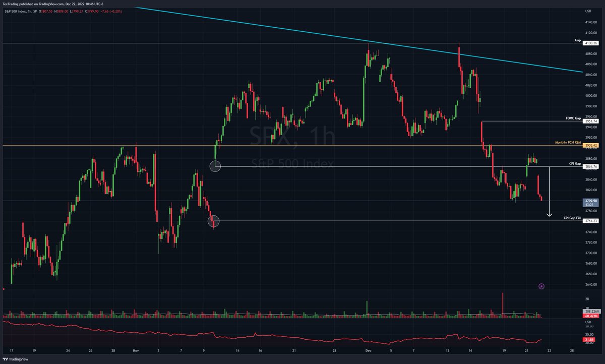Viewport: 605px width, 364px height.
Task: Click the 308.226M volume value tag
Action: pyautogui.click(x=591, y=312)
